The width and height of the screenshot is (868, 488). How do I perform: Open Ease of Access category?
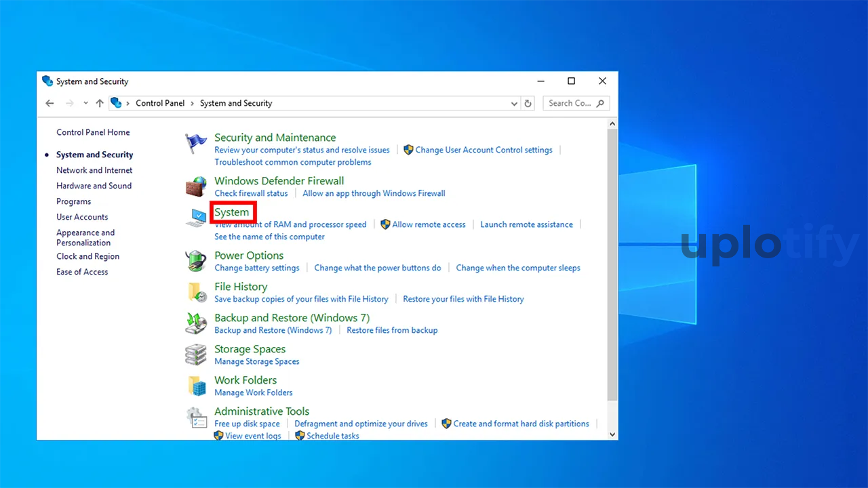pos(82,272)
